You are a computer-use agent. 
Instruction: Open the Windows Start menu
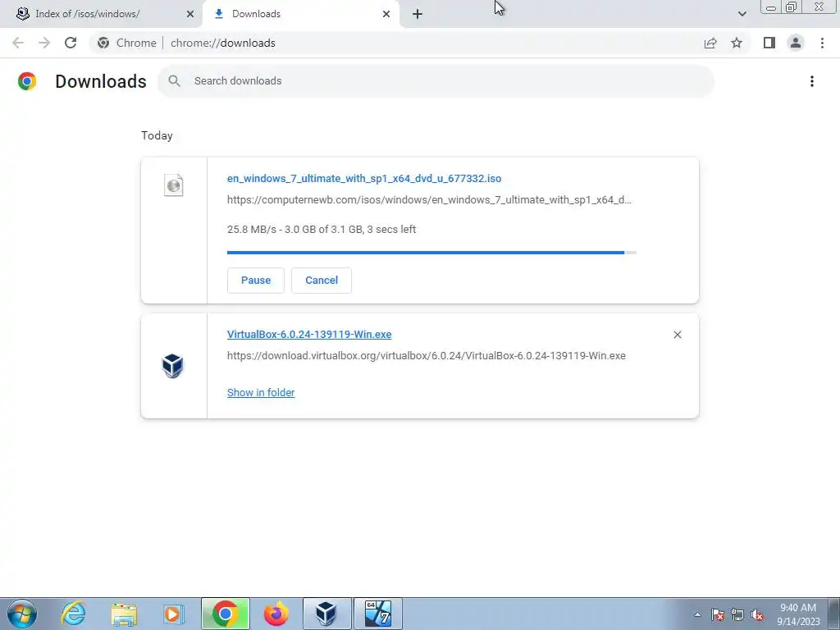click(x=22, y=614)
